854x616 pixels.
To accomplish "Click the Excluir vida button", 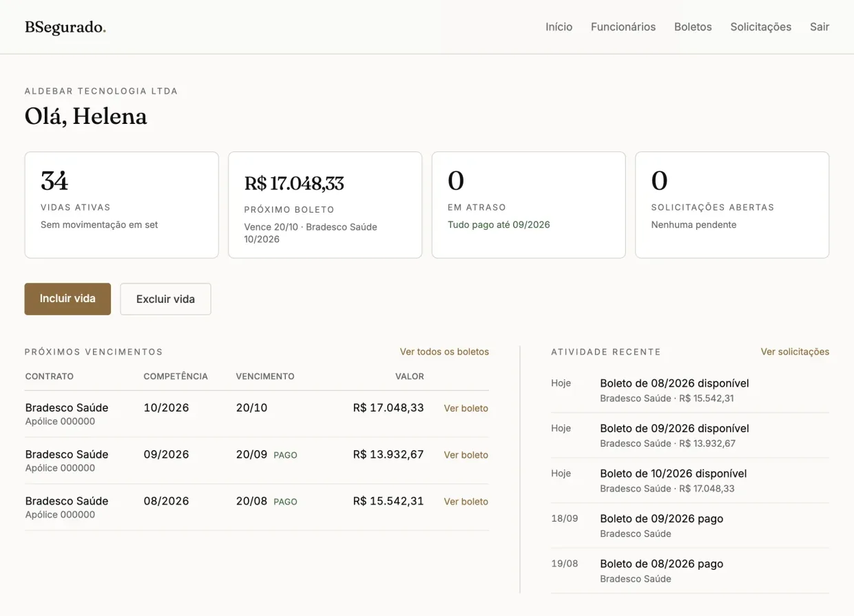I will coord(165,299).
